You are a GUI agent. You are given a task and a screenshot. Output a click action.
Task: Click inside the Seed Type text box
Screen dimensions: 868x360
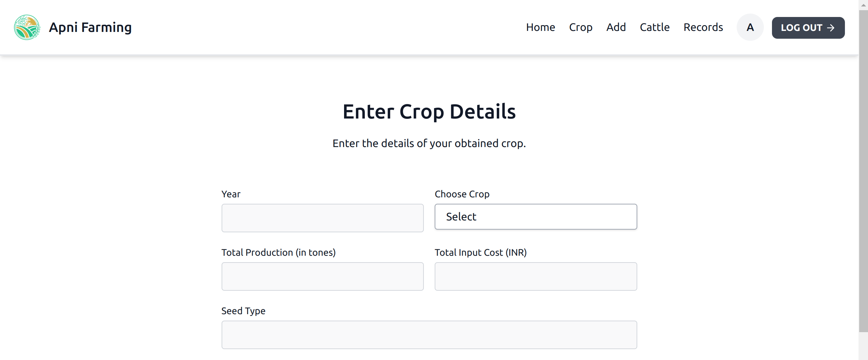429,335
